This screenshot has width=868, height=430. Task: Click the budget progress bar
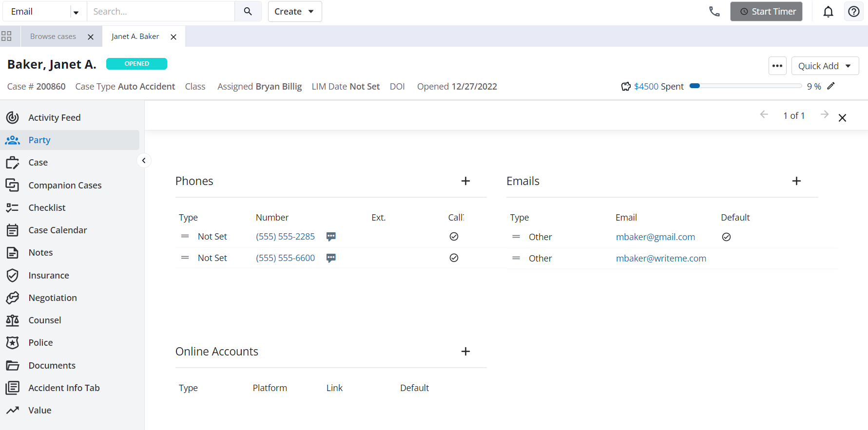[746, 86]
